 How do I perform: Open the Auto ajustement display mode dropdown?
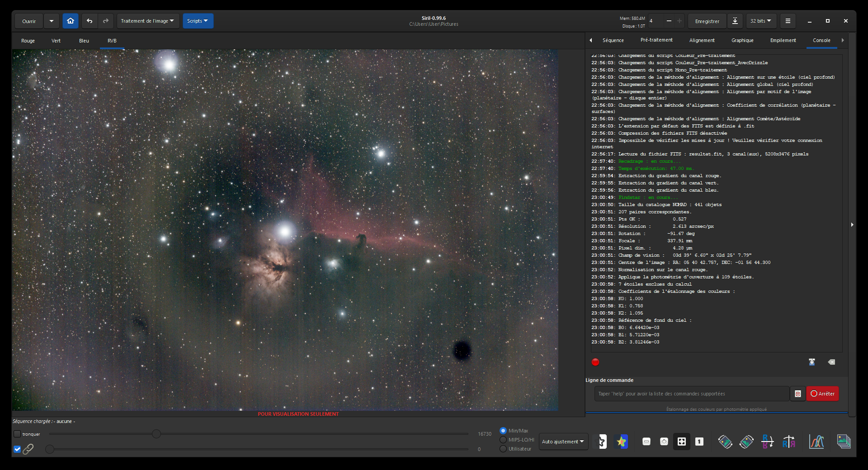pyautogui.click(x=563, y=442)
